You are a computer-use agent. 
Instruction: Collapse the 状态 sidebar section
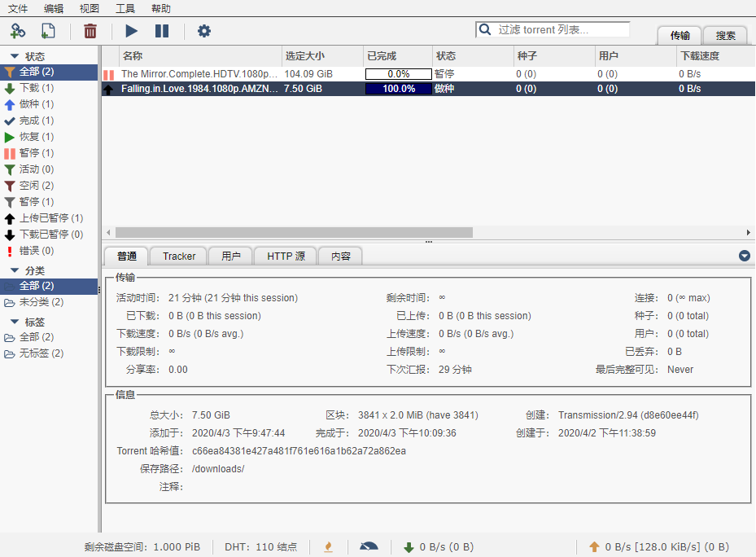(15, 56)
